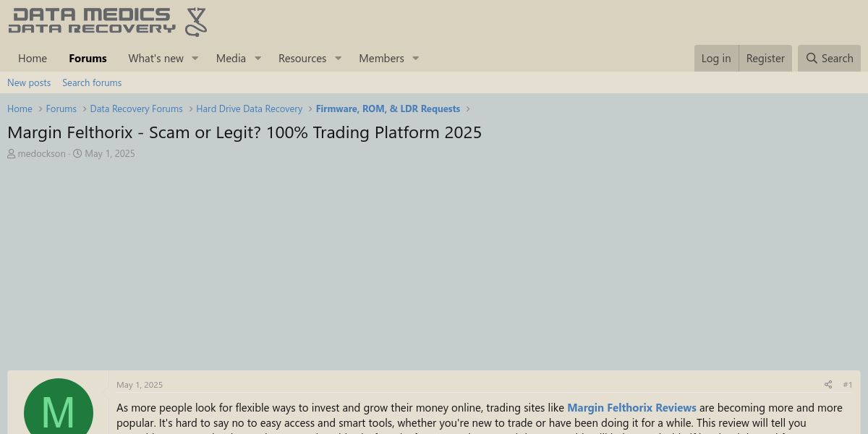The width and height of the screenshot is (868, 434).
Task: Open the Resources tab
Action: pyautogui.click(x=302, y=59)
